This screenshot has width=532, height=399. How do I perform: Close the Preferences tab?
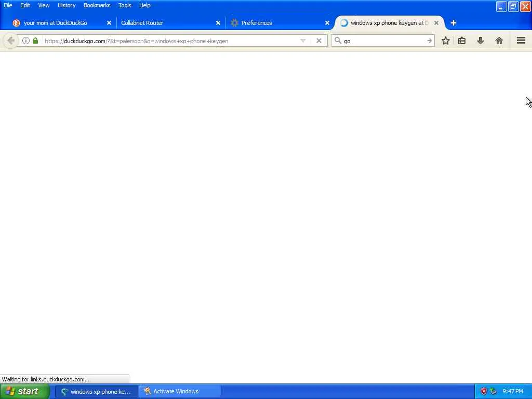[x=327, y=23]
